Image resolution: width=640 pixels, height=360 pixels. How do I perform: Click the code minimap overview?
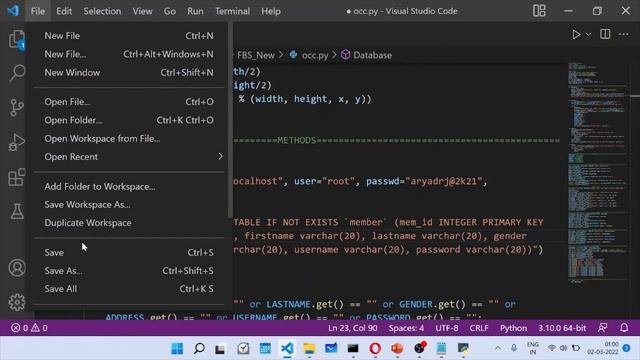tap(598, 173)
